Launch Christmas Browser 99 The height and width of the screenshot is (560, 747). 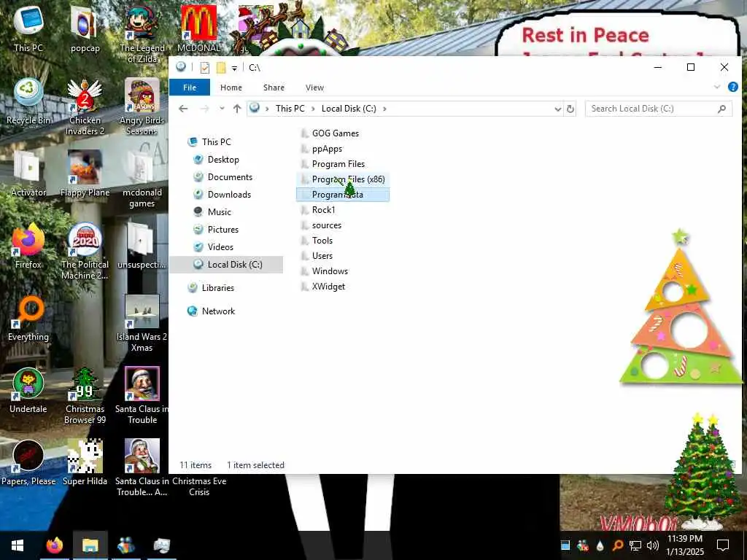click(85, 395)
